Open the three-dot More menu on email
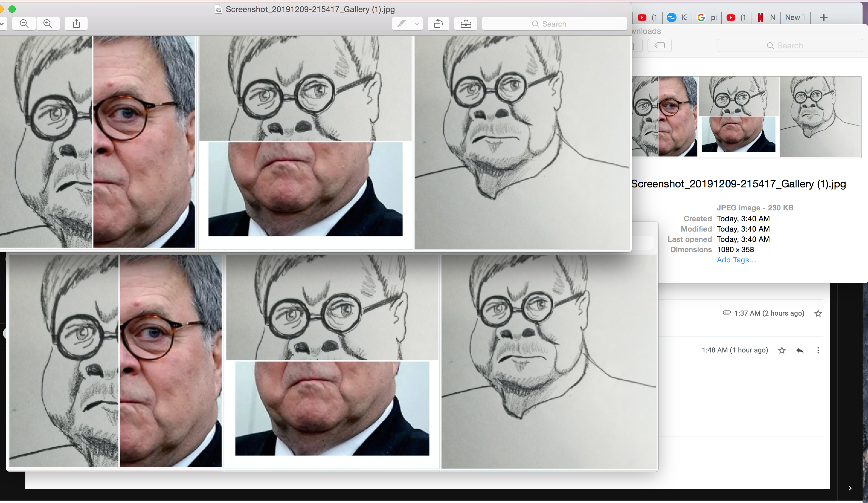The image size is (868, 503). pos(818,350)
